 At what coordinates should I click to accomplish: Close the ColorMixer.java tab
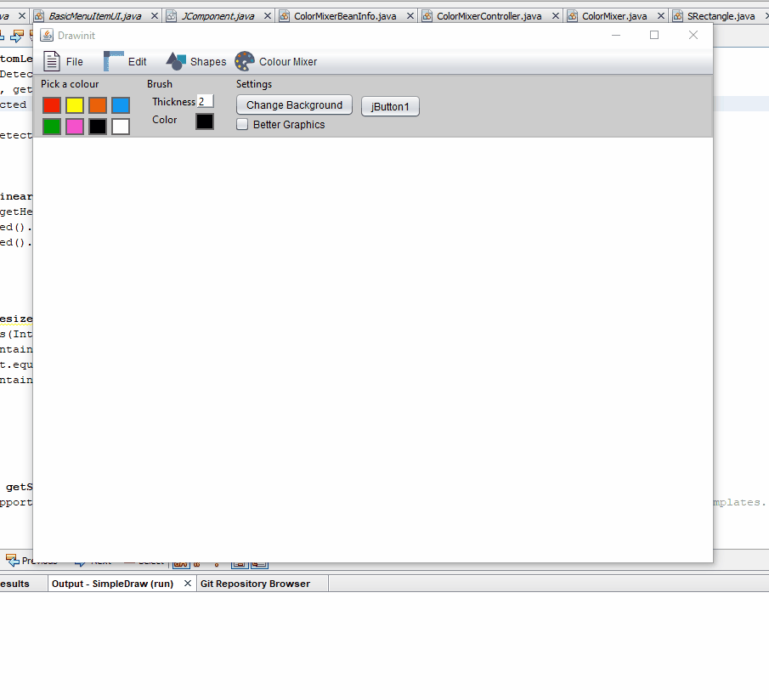pyautogui.click(x=660, y=16)
